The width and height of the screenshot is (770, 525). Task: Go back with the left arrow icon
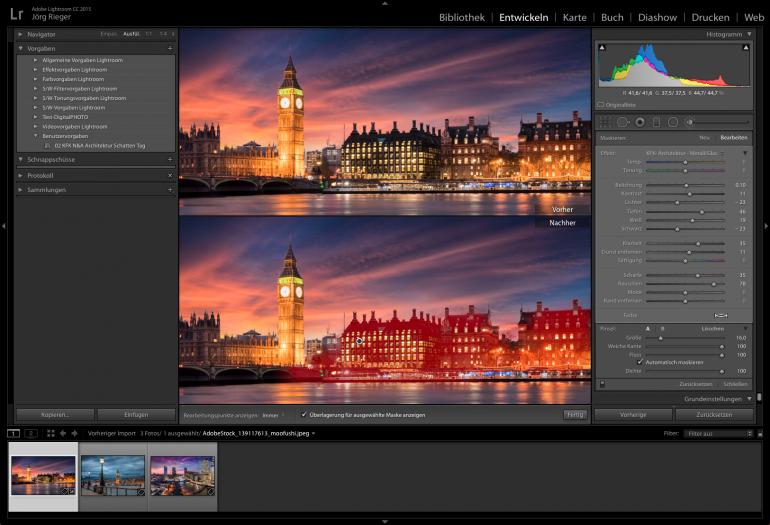pos(63,433)
